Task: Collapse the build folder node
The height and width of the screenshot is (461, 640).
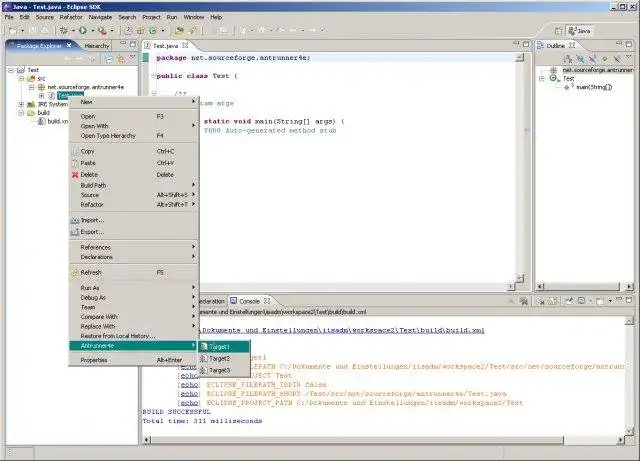Action: point(21,113)
